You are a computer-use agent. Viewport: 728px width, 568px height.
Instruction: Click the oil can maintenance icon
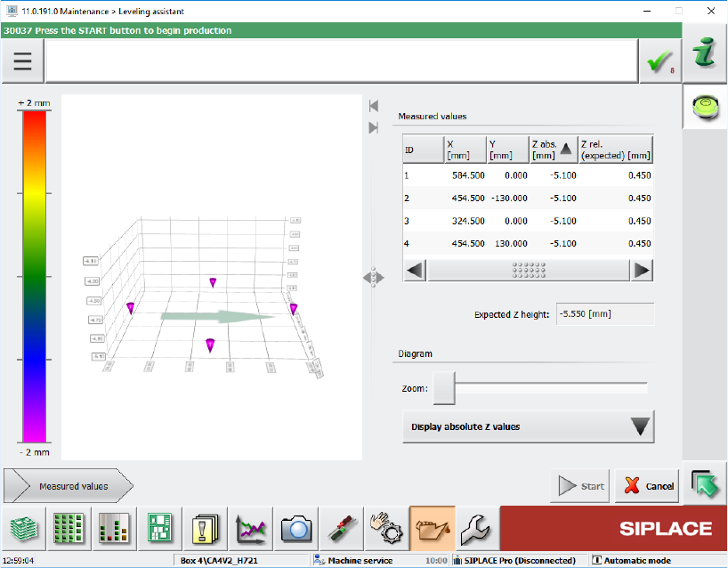point(432,528)
